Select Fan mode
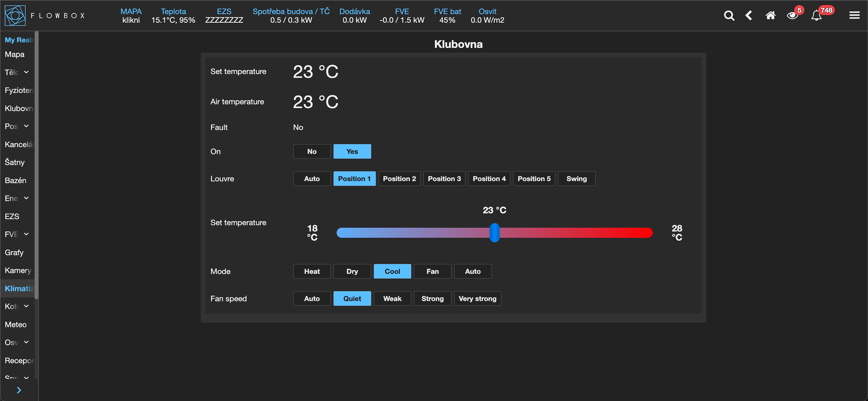 pos(432,271)
